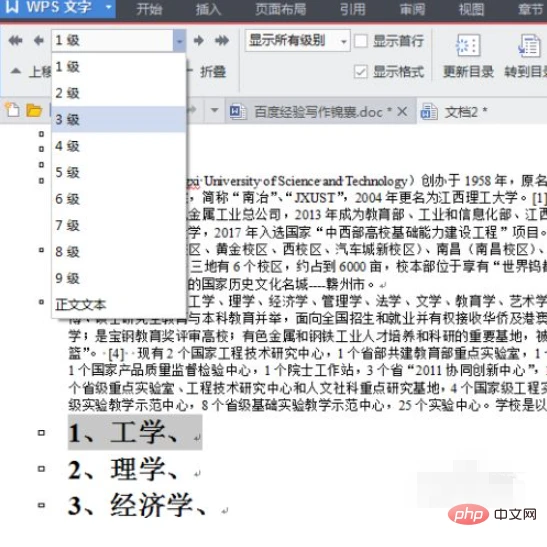Toggle the 显示首行 checkbox

click(x=361, y=41)
